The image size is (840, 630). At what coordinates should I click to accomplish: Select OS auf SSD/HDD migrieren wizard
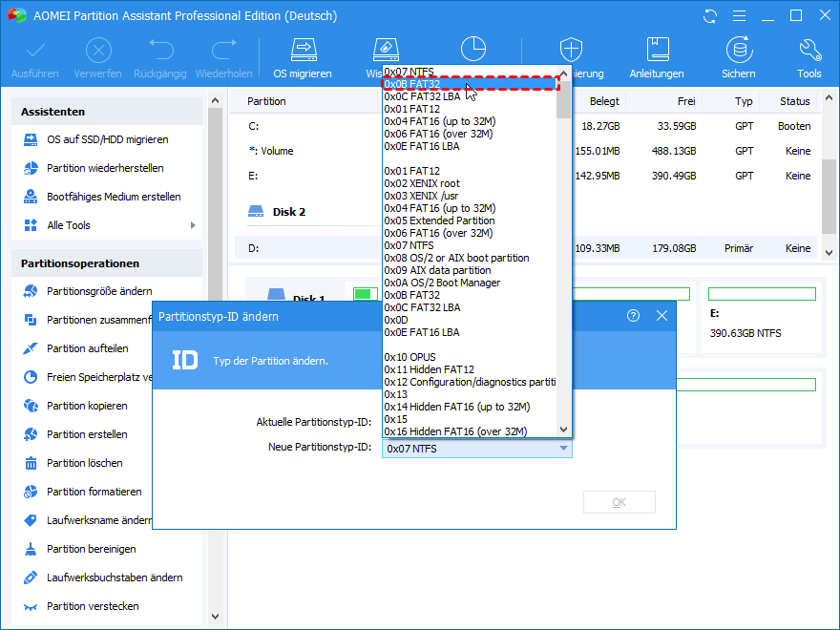coord(107,139)
